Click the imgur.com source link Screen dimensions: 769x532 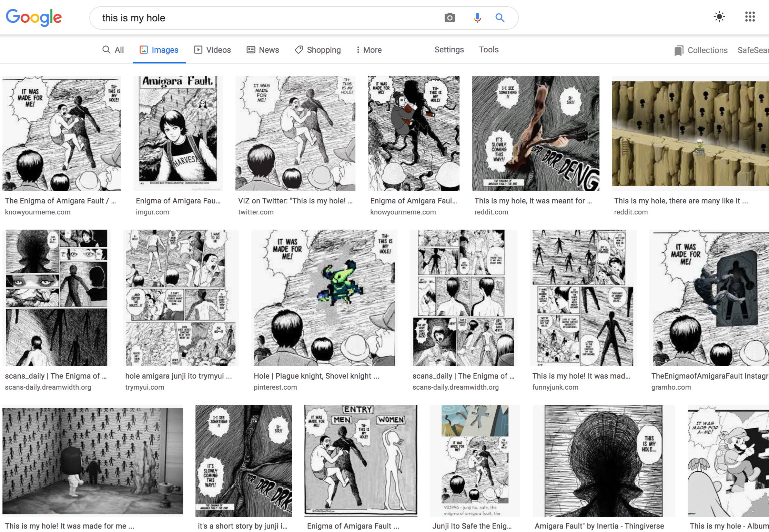click(152, 212)
